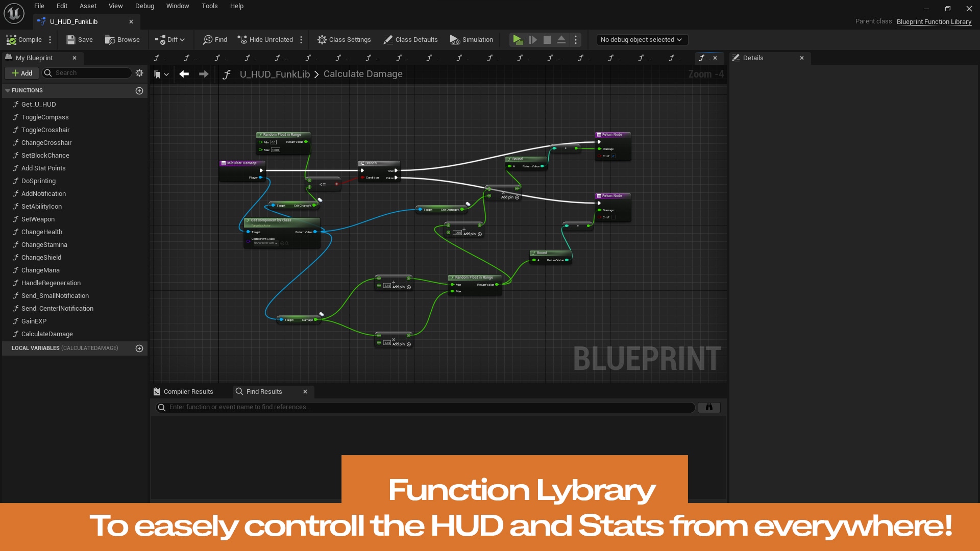
Task: Open Class Defaults
Action: coord(410,39)
